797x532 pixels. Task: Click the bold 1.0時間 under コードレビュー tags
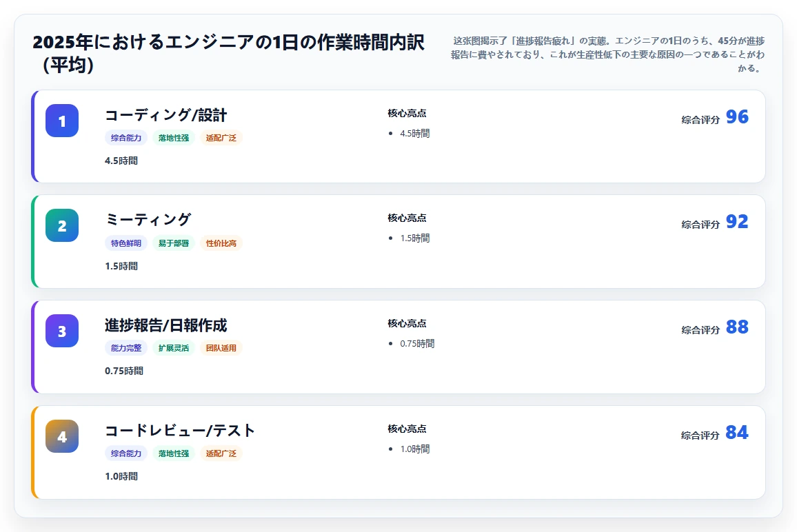point(121,476)
